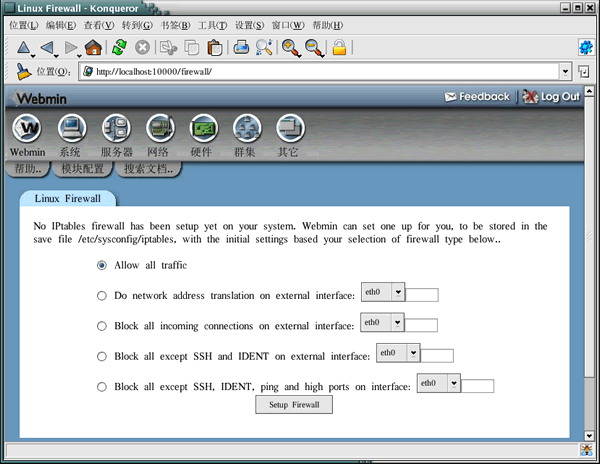Open the 网络 (Networking) category icon

tap(160, 128)
